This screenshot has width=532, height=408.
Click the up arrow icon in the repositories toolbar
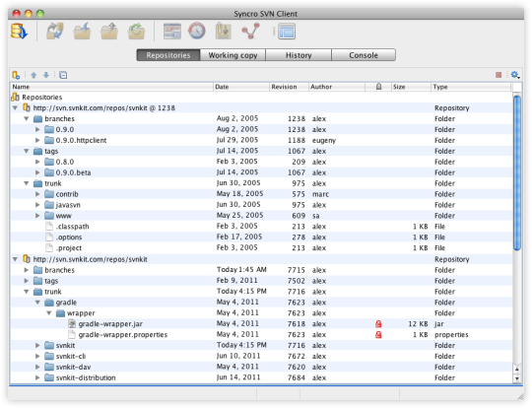tap(33, 75)
